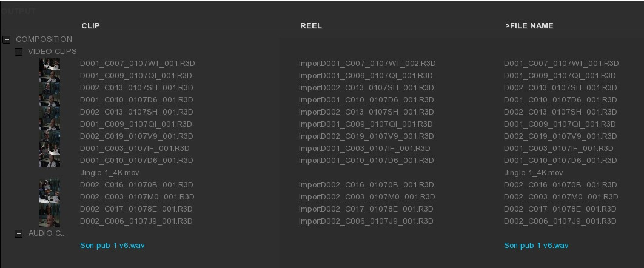Select thumbnail of D002_C006_0107J9_001.R3D clip

pyautogui.click(x=49, y=221)
